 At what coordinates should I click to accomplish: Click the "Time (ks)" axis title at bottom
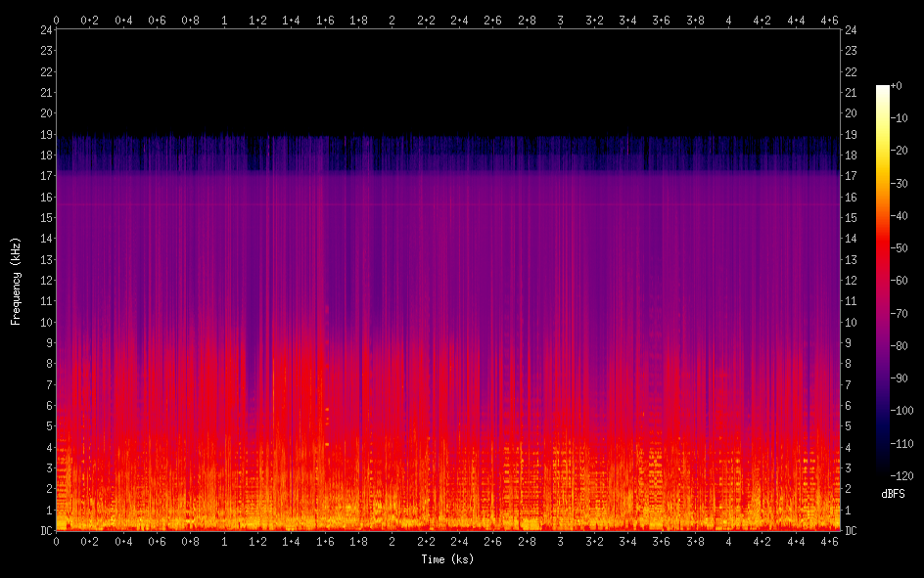pyautogui.click(x=447, y=559)
